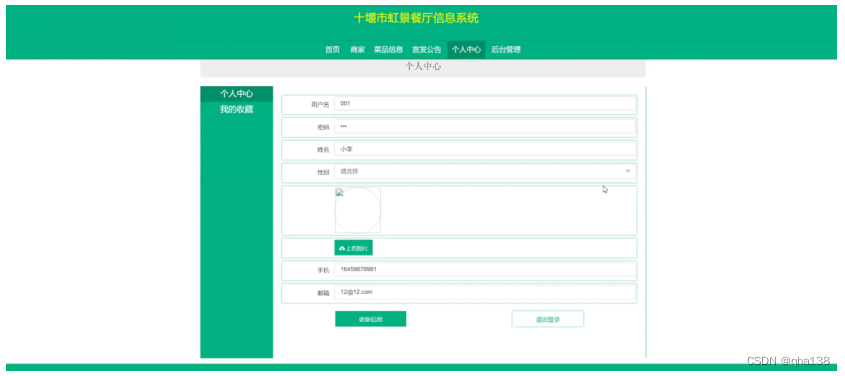The image size is (845, 376).
Task: Open the 宣发公告 navigation item
Action: (426, 50)
